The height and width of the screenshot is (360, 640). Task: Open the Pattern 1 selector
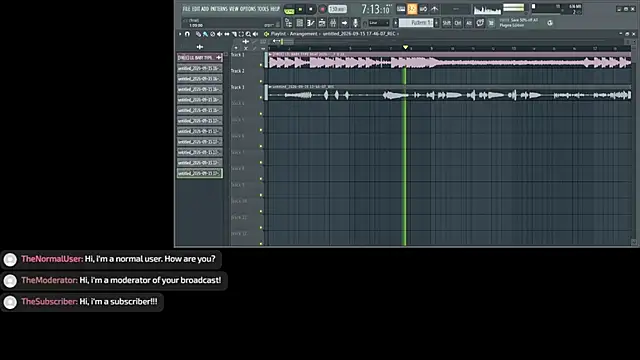416,23
